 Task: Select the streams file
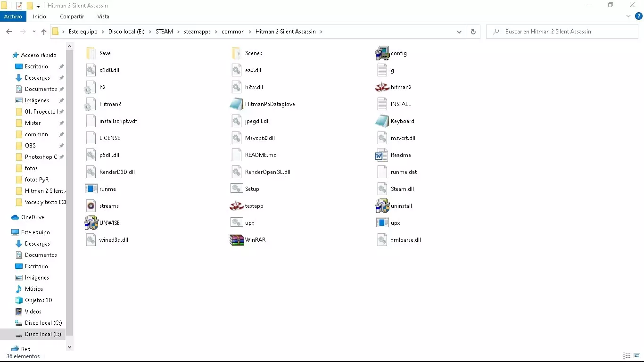[102, 206]
